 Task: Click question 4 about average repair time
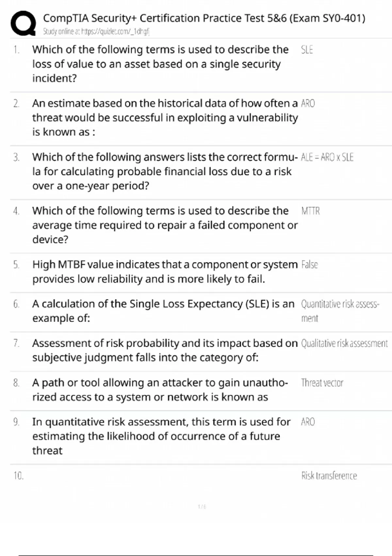165,225
